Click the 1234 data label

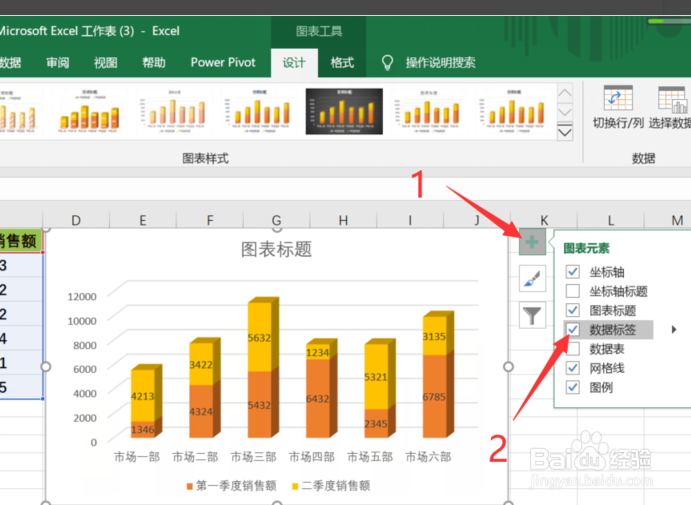[x=318, y=353]
